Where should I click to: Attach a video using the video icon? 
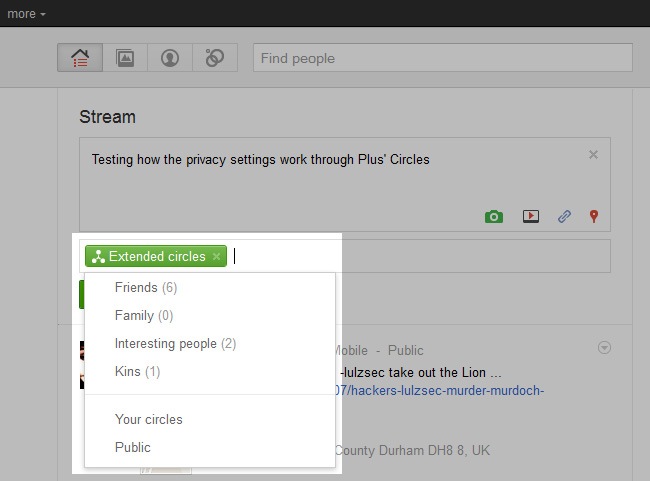(531, 216)
